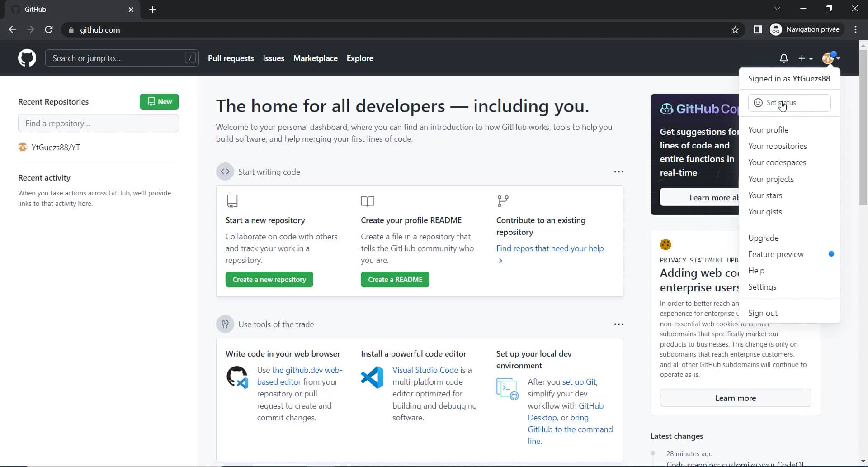Open the plus create-new dropdown
Image resolution: width=868 pixels, height=467 pixels.
tap(806, 58)
